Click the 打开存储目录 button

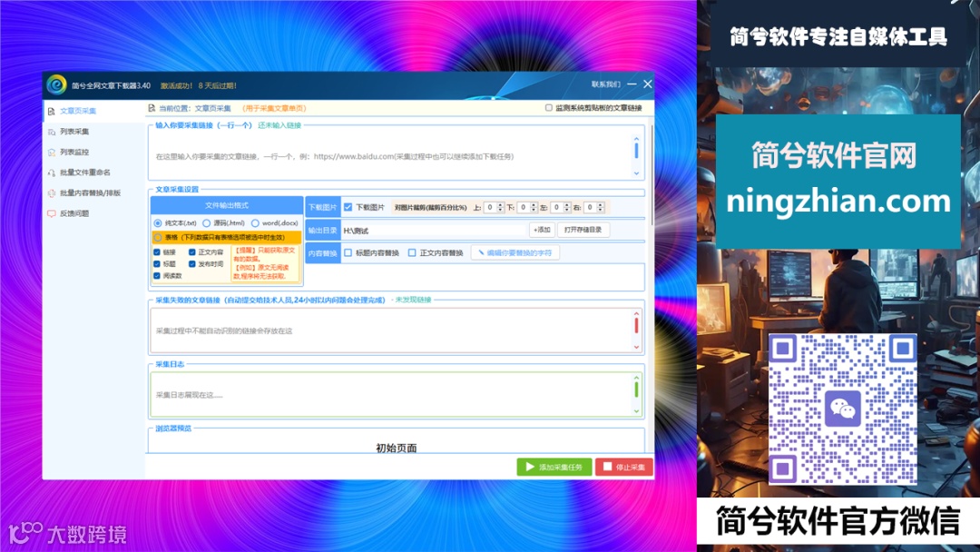pos(583,230)
